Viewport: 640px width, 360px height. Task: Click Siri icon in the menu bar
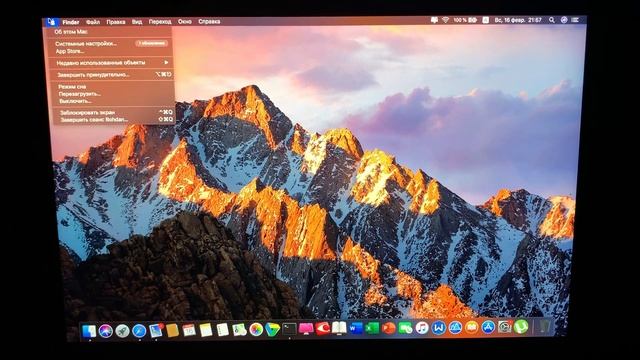click(x=564, y=20)
